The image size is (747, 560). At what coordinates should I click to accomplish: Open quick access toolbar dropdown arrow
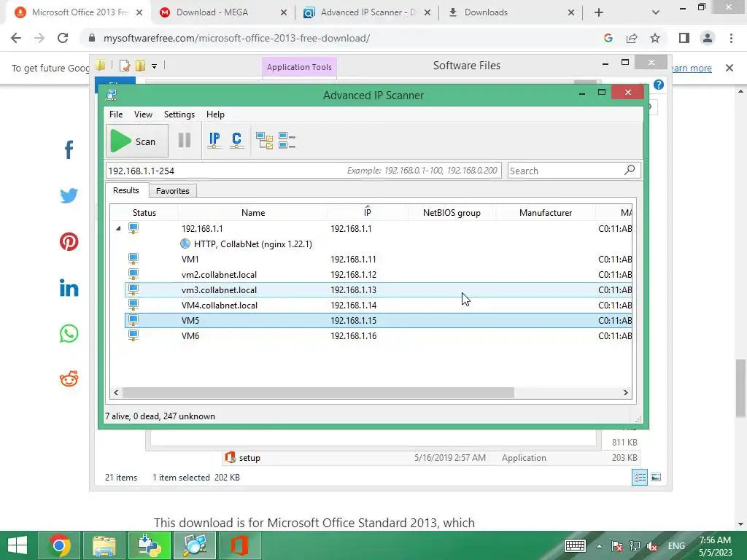coord(155,66)
